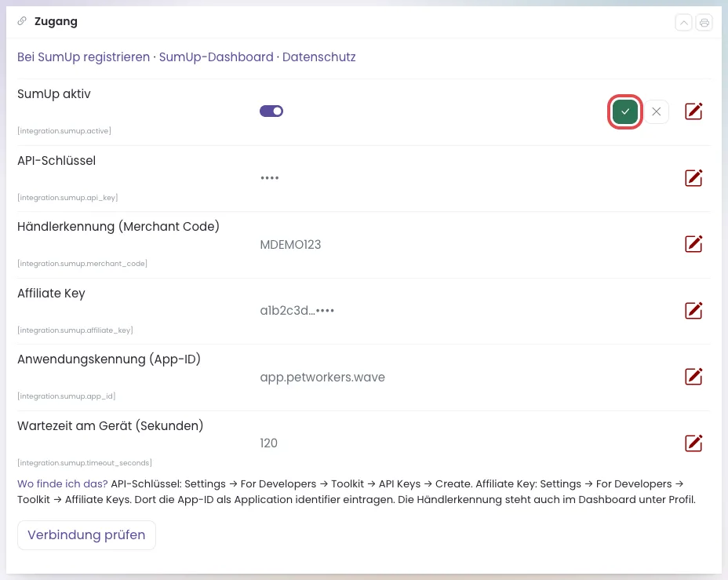Edit the SumUp aktiv setting
The image size is (728, 580).
pyautogui.click(x=693, y=111)
